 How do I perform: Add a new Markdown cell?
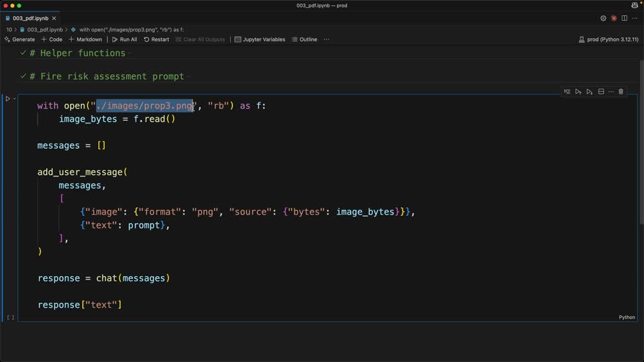85,40
